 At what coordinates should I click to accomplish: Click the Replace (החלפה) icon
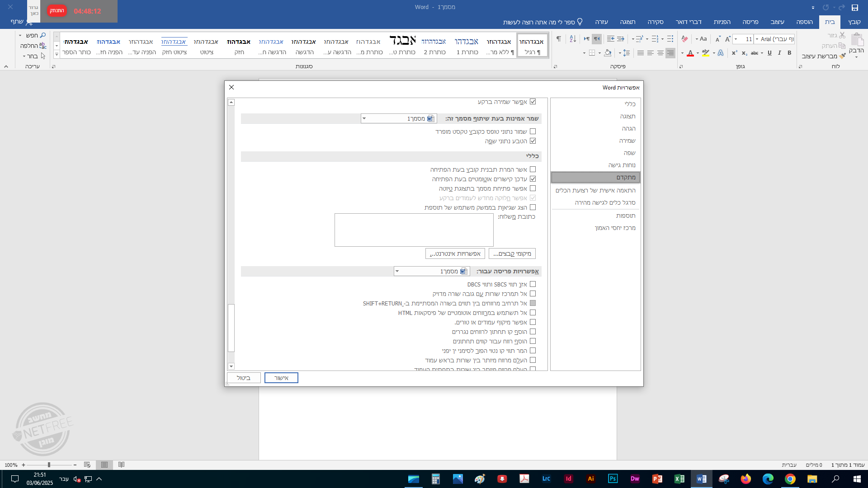click(x=43, y=46)
